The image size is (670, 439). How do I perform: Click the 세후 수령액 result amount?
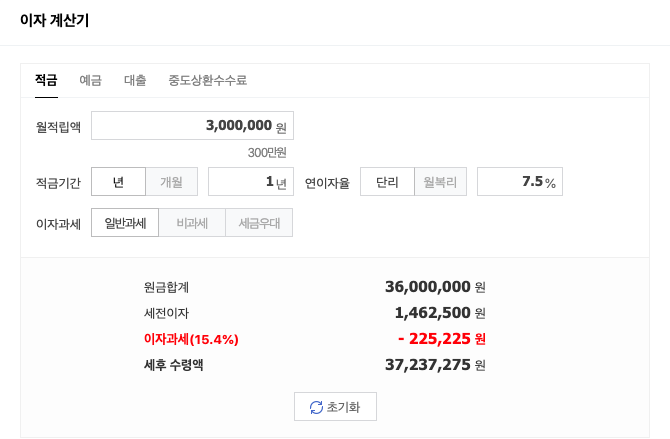click(x=435, y=365)
